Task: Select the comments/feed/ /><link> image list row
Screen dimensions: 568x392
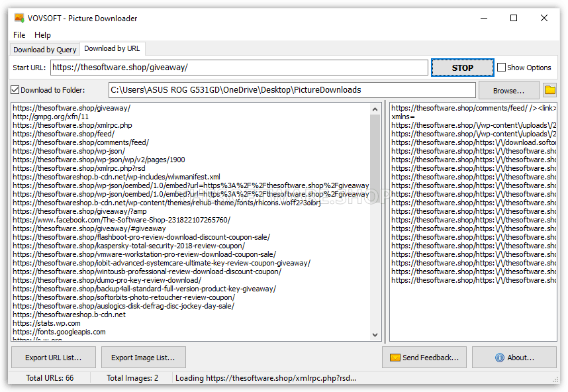Action: [473, 108]
